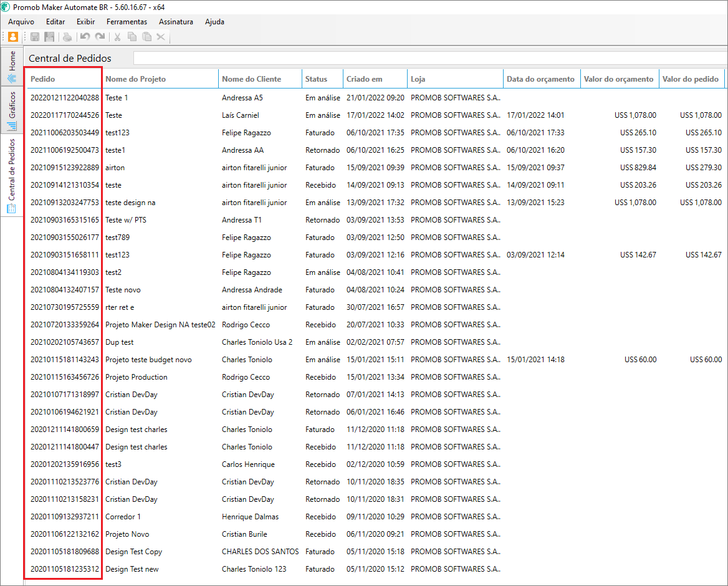Select order 20220121122040288

click(x=65, y=97)
